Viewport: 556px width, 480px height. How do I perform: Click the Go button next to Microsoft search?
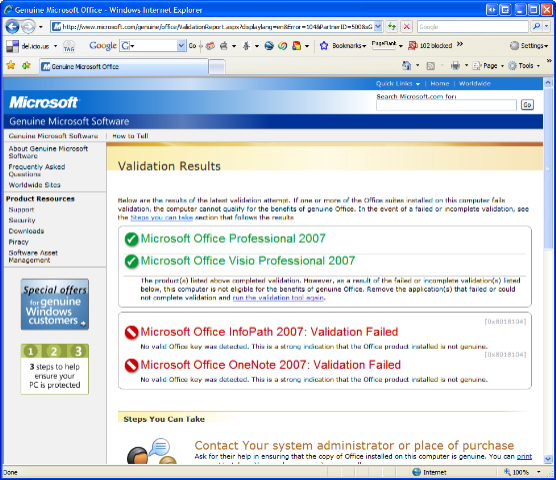point(527,105)
